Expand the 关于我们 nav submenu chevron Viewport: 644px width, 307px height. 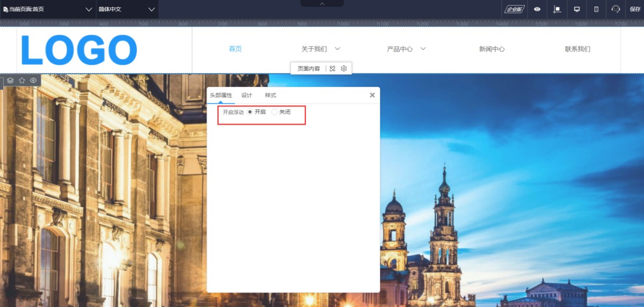[x=338, y=48]
